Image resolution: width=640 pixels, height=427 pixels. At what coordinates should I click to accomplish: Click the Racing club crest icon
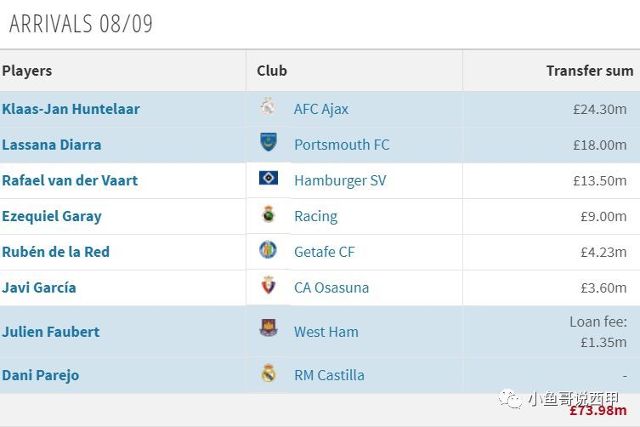268,214
